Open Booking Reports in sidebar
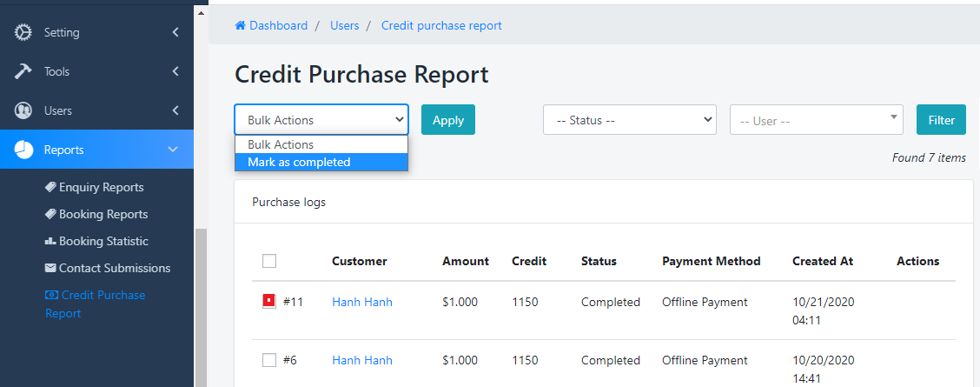Viewport: 980px width, 387px height. coord(103,214)
